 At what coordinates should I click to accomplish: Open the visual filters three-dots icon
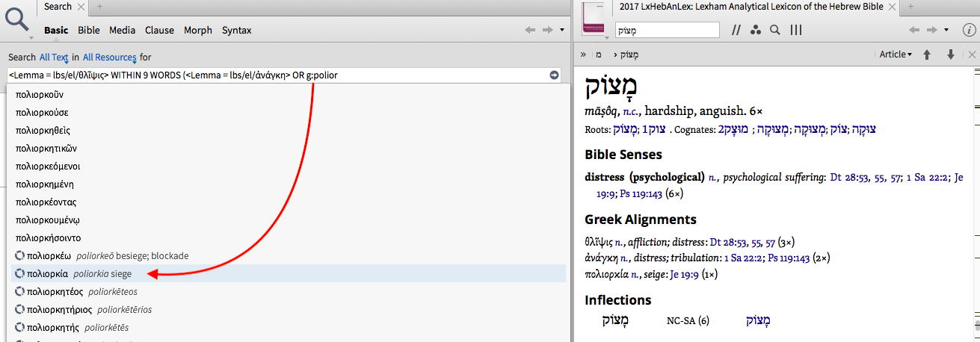tap(755, 30)
